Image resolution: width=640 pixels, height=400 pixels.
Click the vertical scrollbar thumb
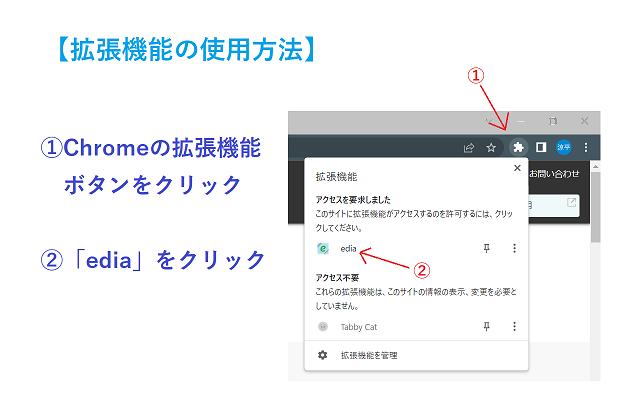[x=596, y=207]
